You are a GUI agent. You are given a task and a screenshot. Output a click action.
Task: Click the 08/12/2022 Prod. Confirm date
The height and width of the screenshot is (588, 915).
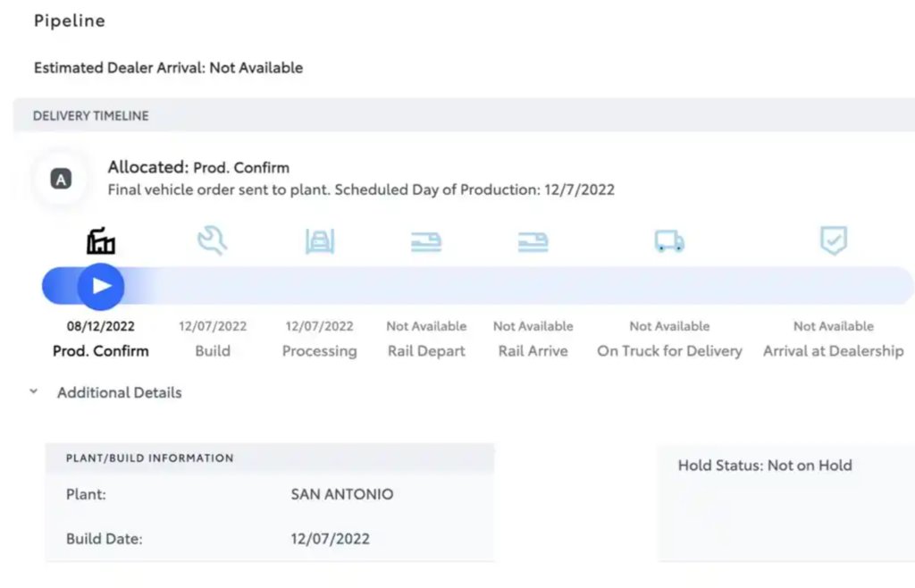(100, 326)
